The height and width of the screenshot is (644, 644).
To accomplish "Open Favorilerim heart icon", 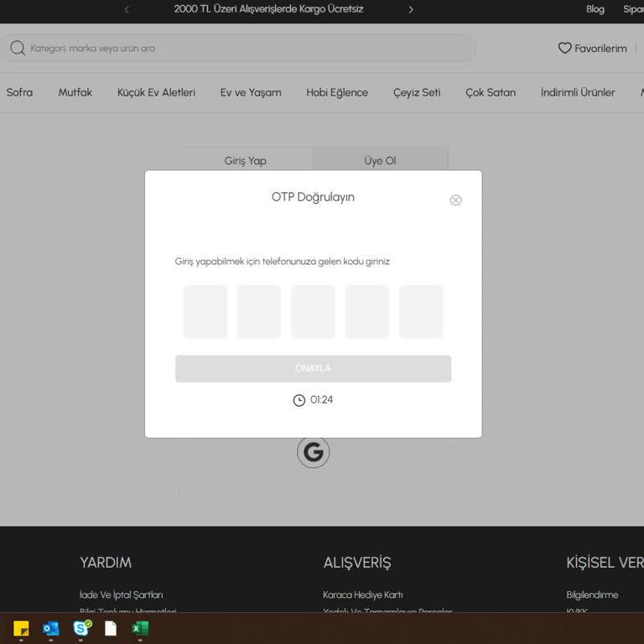I will point(565,49).
